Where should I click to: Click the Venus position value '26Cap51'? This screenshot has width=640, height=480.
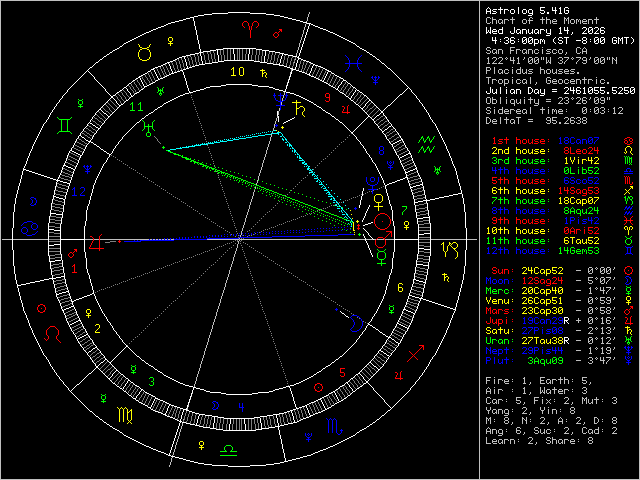[542, 301]
